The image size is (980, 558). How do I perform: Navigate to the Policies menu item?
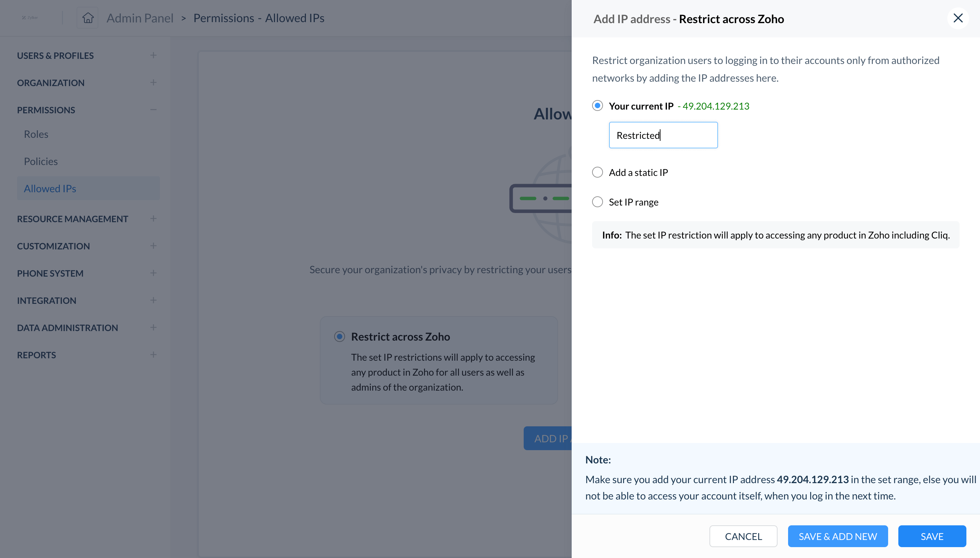coord(40,161)
